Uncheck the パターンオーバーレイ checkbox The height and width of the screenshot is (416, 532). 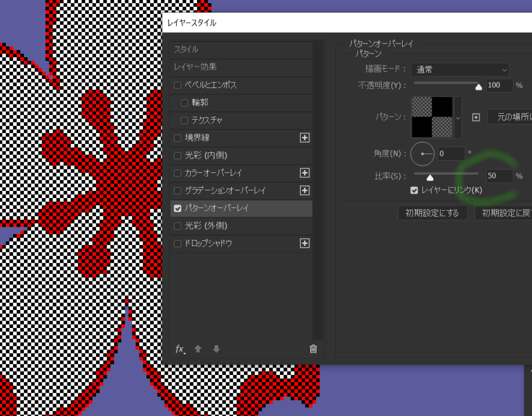178,208
